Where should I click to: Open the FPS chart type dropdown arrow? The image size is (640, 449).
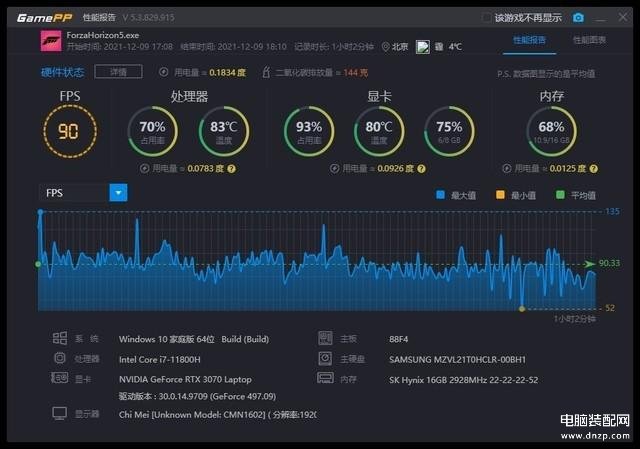tap(118, 193)
